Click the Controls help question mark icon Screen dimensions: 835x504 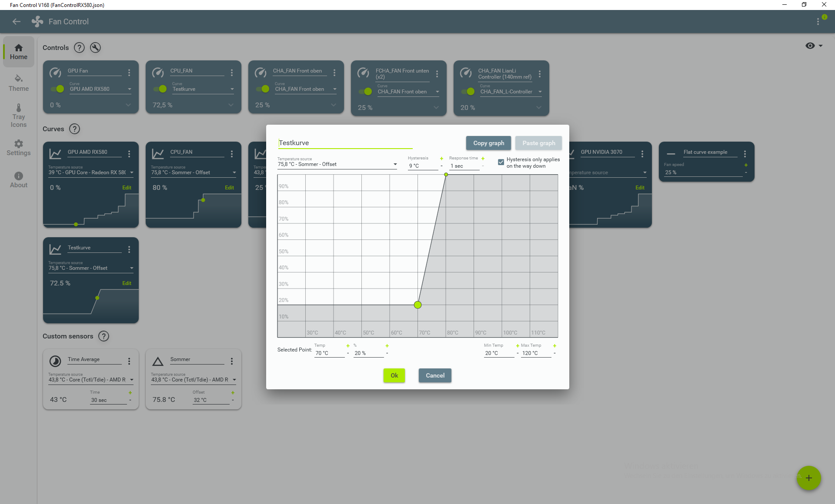click(x=79, y=48)
